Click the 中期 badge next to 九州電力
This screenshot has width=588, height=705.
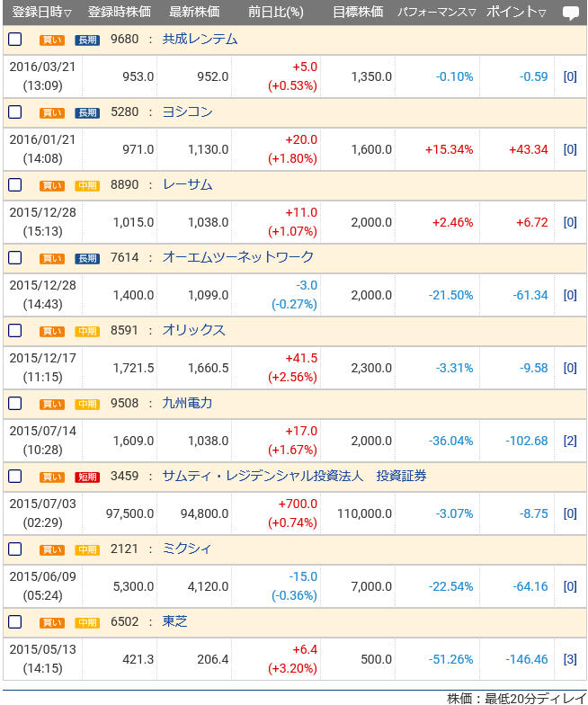pyautogui.click(x=87, y=404)
